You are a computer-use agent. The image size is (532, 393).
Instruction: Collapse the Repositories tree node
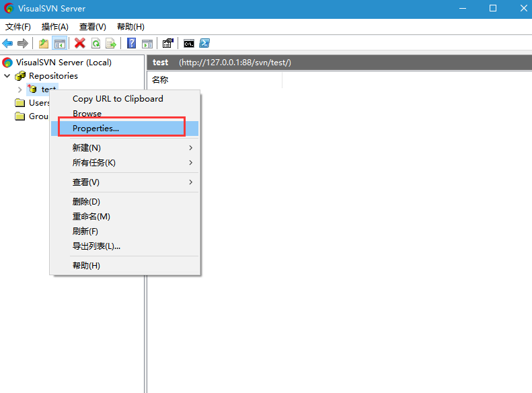click(x=7, y=75)
